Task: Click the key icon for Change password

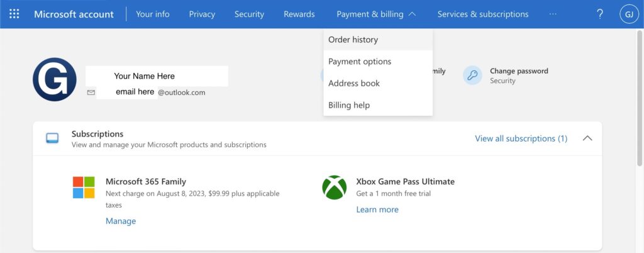Action: click(472, 76)
